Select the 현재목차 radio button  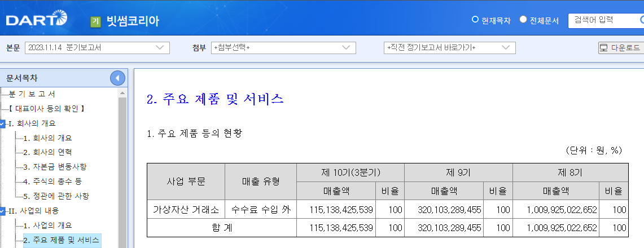click(x=475, y=19)
